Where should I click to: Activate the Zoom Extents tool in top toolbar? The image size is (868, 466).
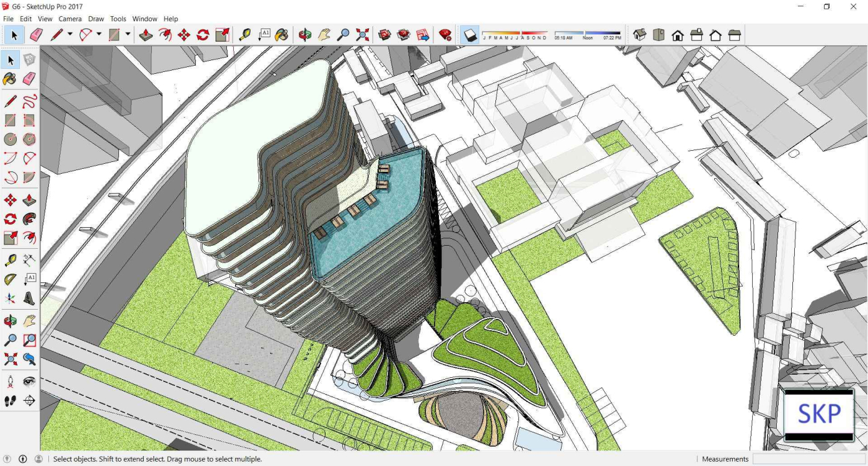click(x=363, y=35)
